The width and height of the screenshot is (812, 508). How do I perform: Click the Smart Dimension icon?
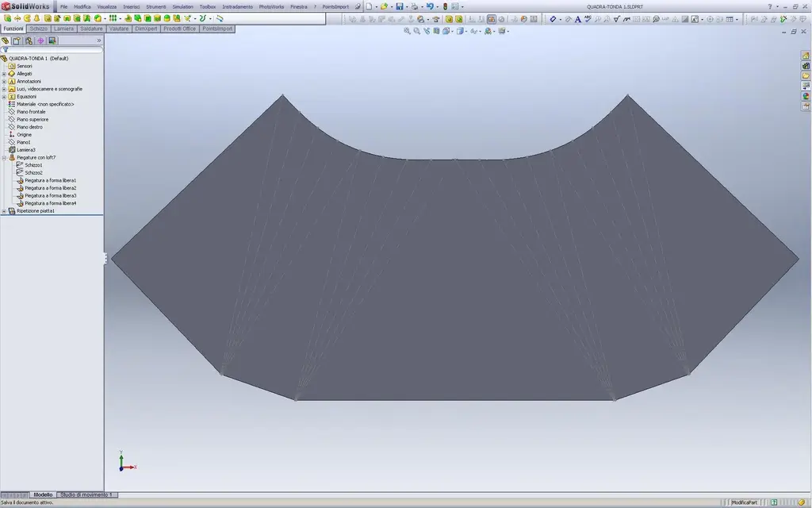click(553, 19)
